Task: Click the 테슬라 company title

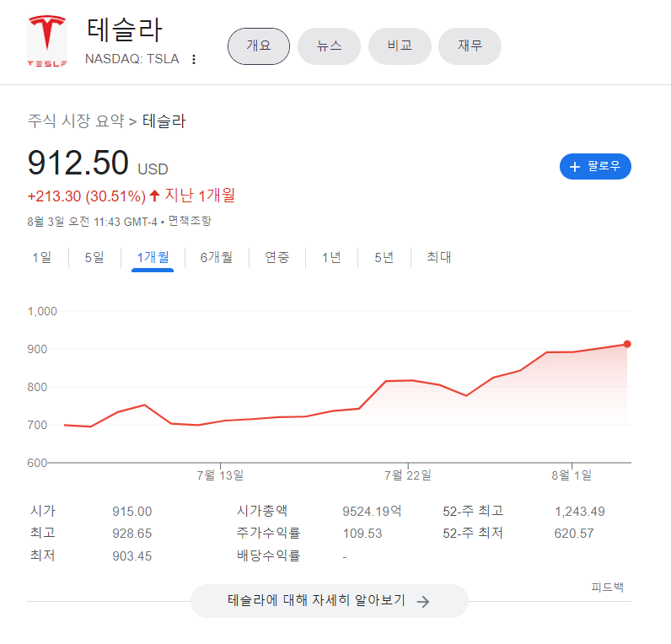Action: pyautogui.click(x=124, y=30)
